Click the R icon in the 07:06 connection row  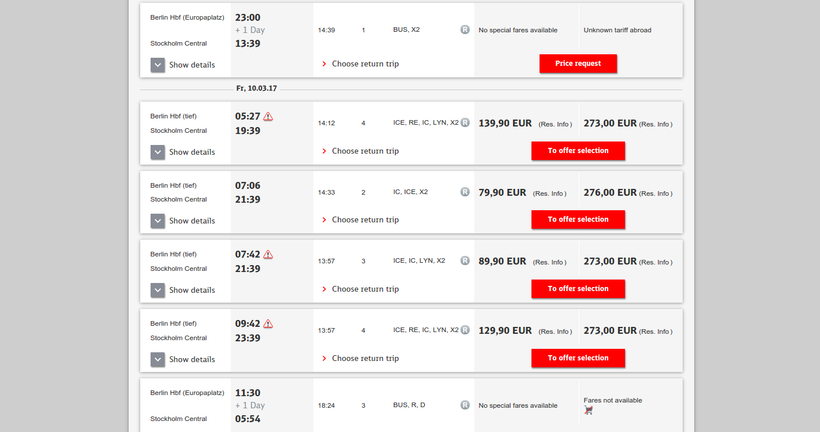coord(465,192)
